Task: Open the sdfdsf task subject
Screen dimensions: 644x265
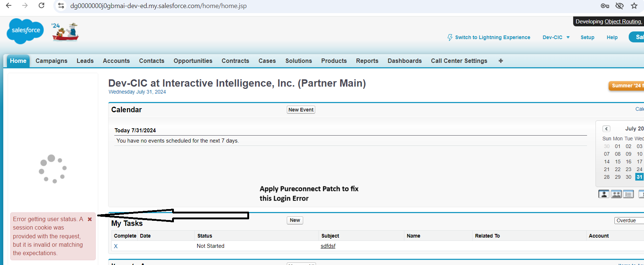Action: pos(328,246)
